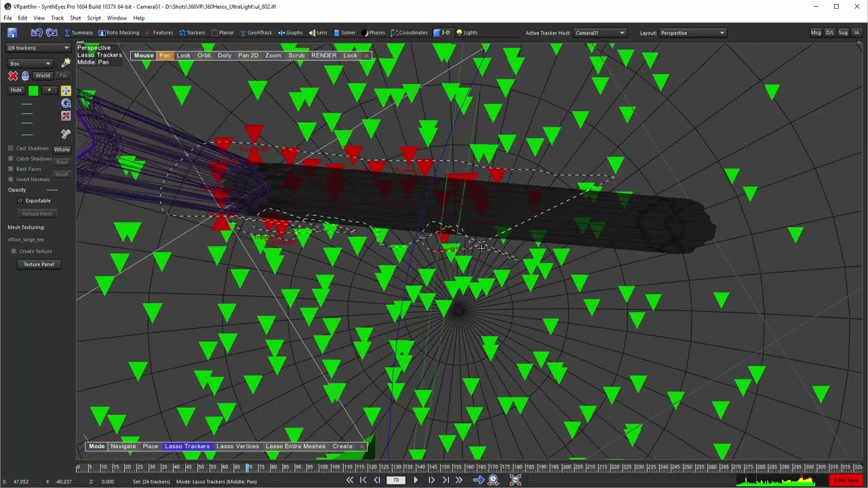Screen dimensions: 868x488
Task: Open the GeoHTrack room
Action: click(256, 33)
